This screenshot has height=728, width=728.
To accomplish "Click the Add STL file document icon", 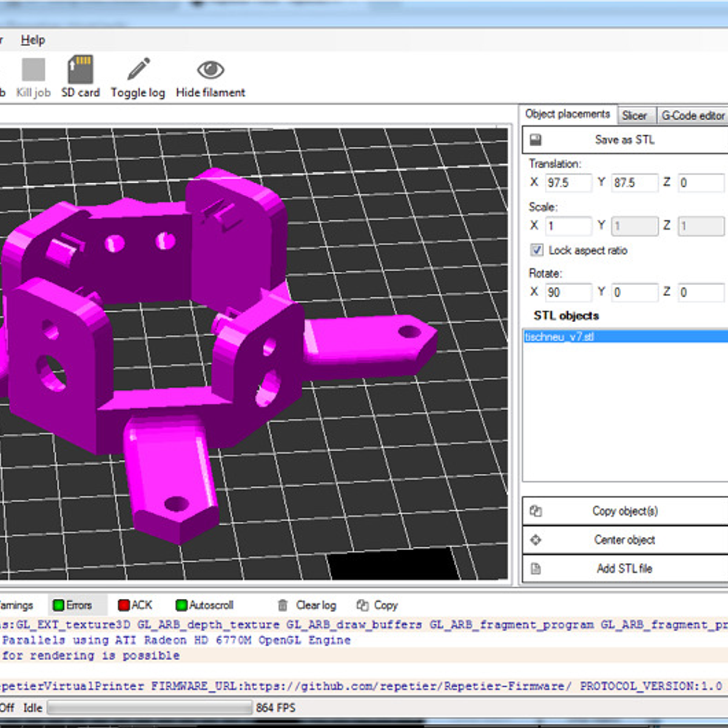I will click(x=536, y=569).
